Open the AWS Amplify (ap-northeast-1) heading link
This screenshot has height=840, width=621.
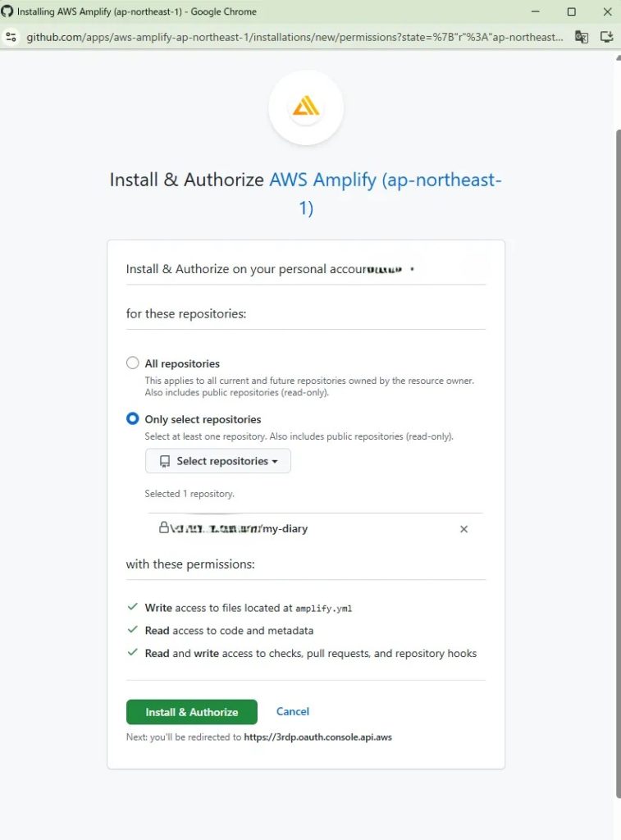(385, 180)
